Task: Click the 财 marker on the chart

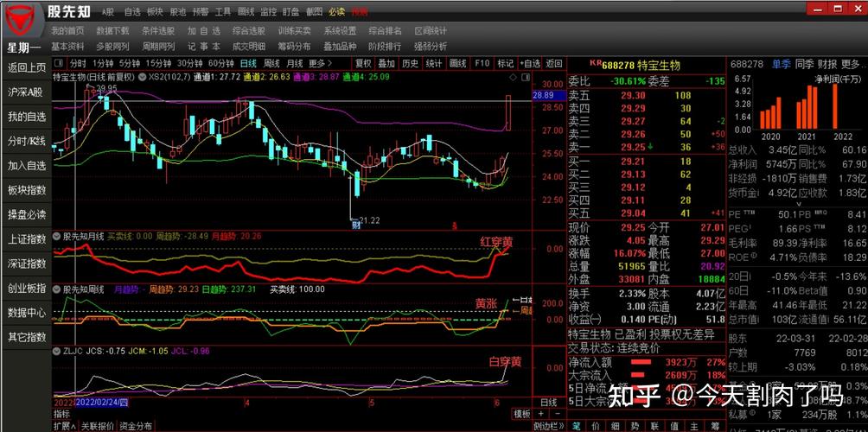Action: [354, 225]
